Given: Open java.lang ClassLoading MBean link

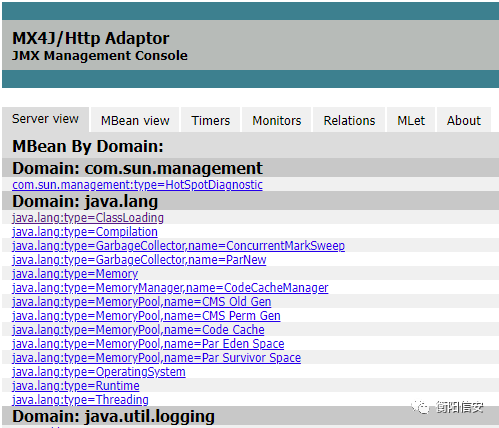Looking at the screenshot, I should point(88,218).
